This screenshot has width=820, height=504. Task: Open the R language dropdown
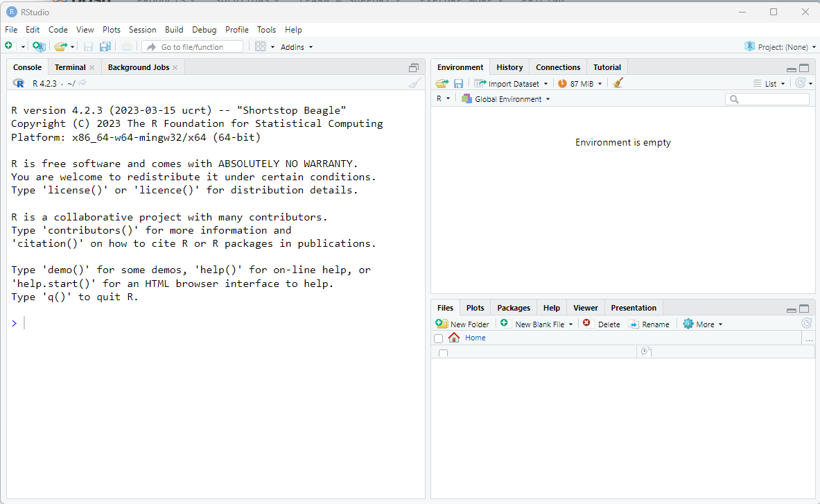coord(443,99)
